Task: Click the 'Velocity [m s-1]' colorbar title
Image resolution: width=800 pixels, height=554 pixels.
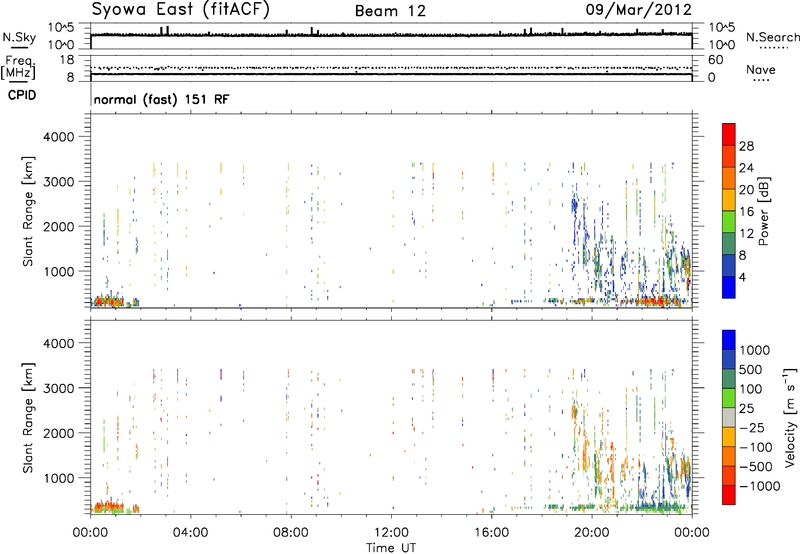Action: [x=790, y=417]
